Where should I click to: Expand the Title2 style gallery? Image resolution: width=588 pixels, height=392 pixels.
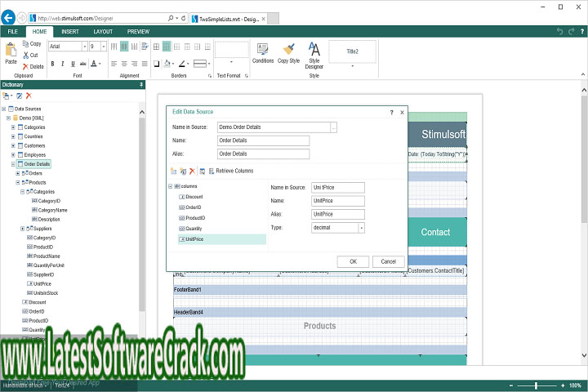coord(353,66)
